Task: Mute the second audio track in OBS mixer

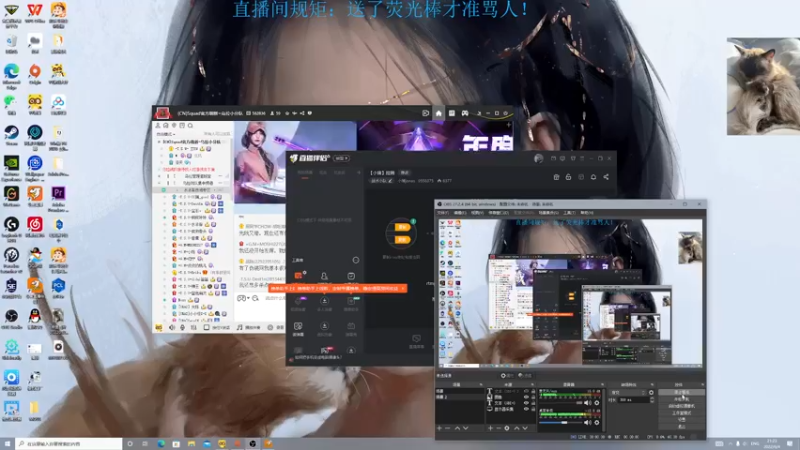Action: point(587,422)
